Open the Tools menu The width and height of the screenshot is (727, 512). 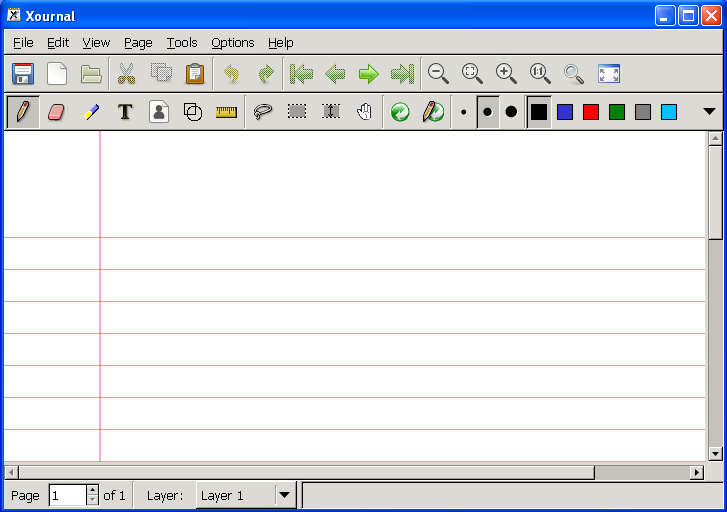click(x=182, y=43)
